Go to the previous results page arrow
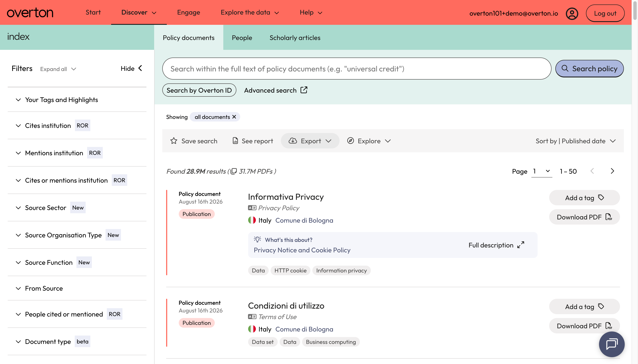638x364 pixels. 592,171
